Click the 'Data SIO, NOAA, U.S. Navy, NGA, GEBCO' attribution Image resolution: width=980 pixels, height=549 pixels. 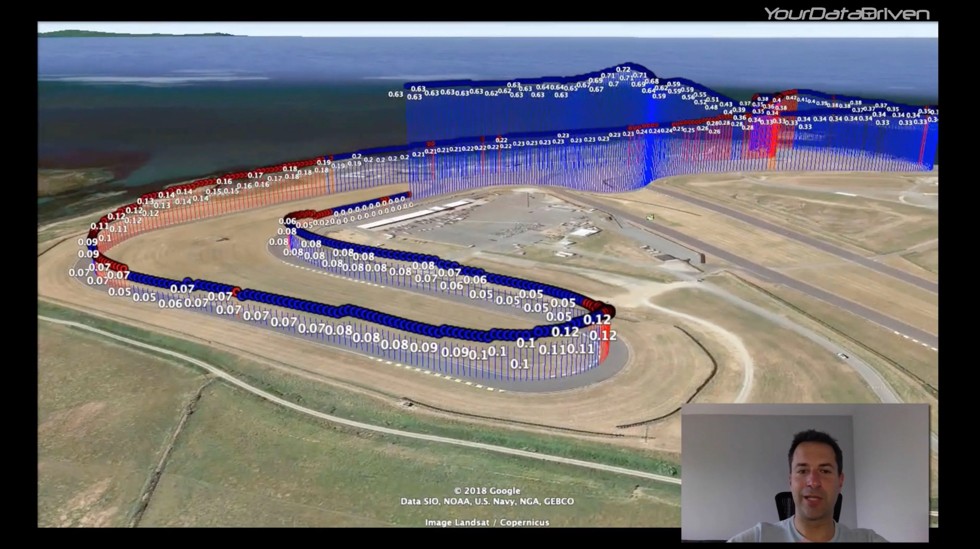coord(487,502)
